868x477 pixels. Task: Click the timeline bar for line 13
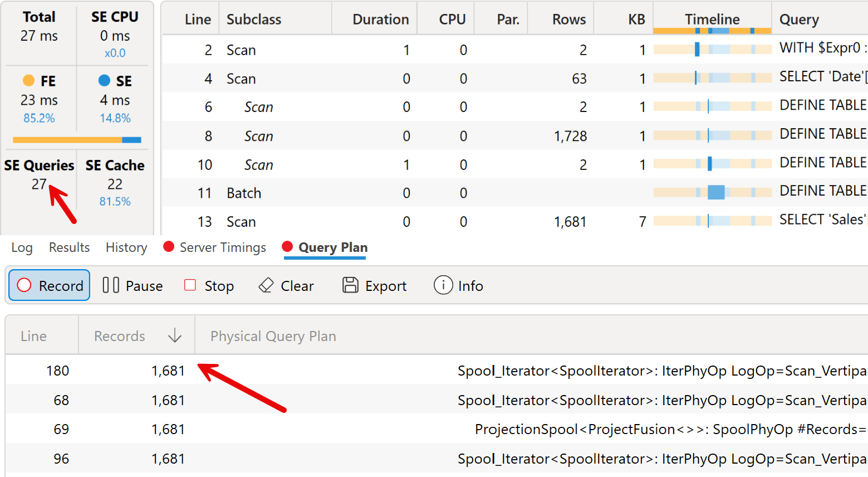tap(712, 221)
